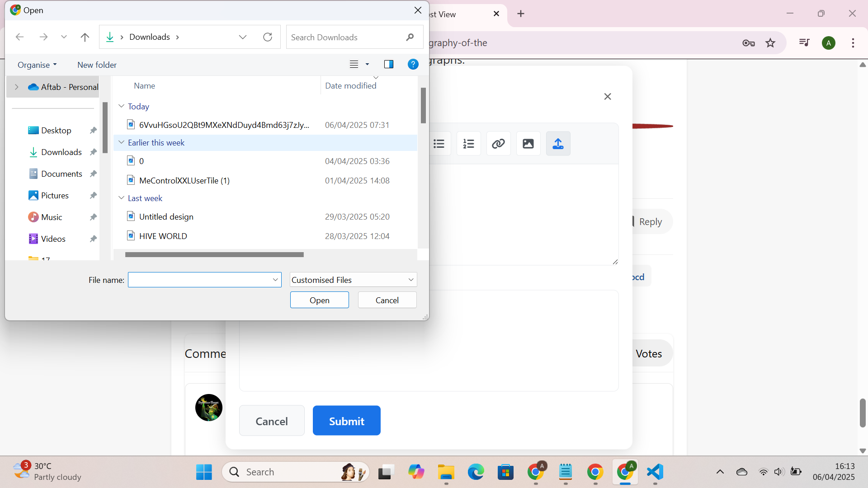Open the Windows Start menu

204,472
